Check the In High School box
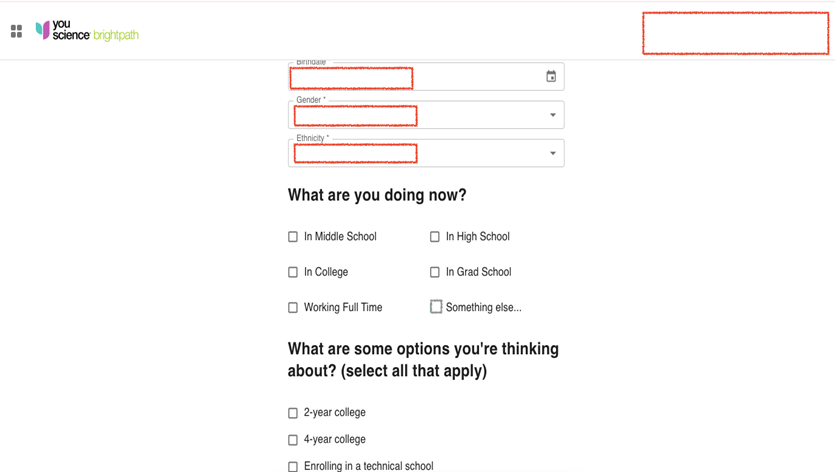Image resolution: width=835 pixels, height=472 pixels. [435, 237]
